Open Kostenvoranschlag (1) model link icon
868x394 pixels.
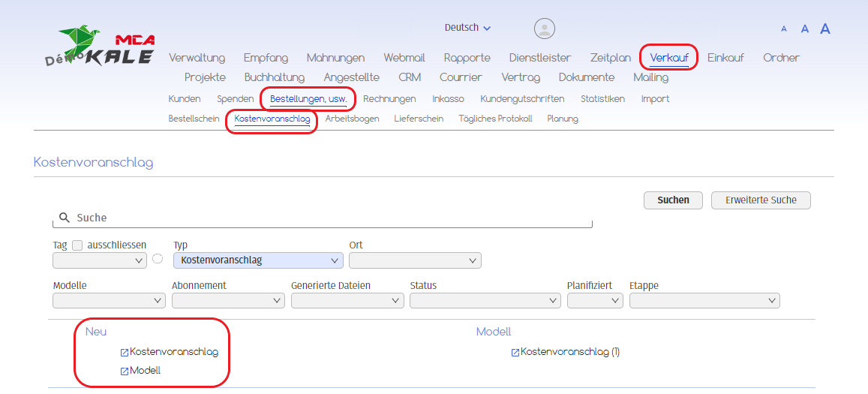tap(515, 352)
